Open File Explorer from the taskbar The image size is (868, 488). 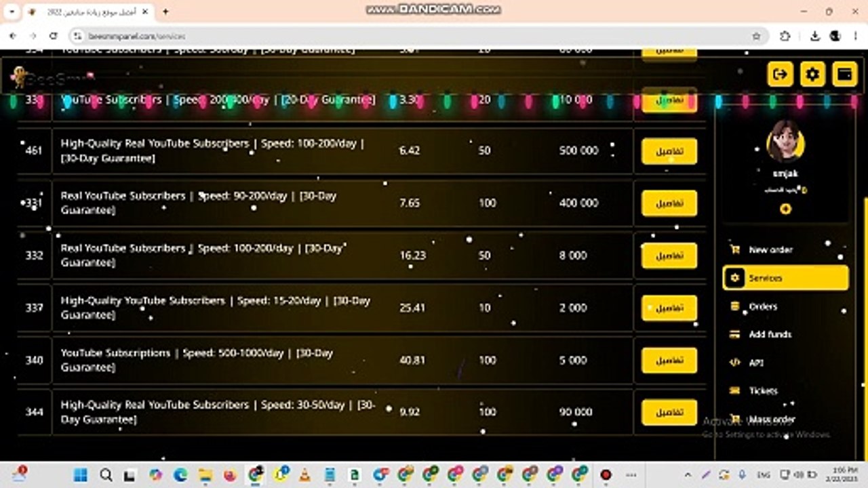205,474
